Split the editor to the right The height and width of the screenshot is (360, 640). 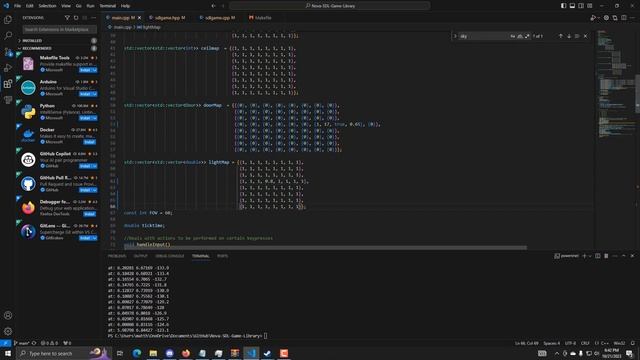[624, 18]
